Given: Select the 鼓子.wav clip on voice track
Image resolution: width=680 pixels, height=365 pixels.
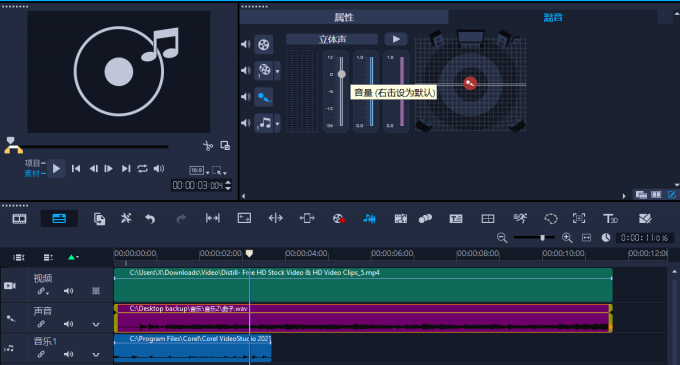Looking at the screenshot, I should point(363,318).
